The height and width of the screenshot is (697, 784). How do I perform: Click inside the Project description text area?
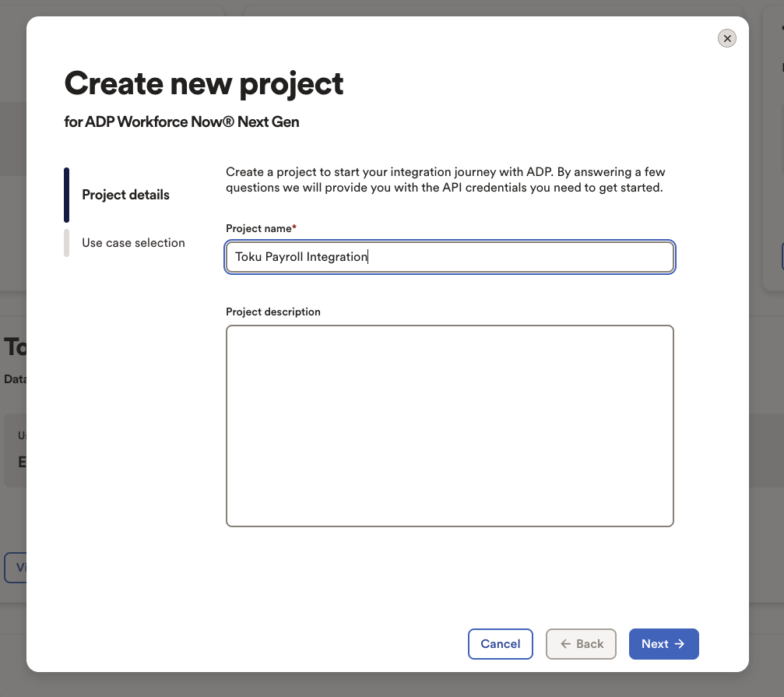[449, 425]
